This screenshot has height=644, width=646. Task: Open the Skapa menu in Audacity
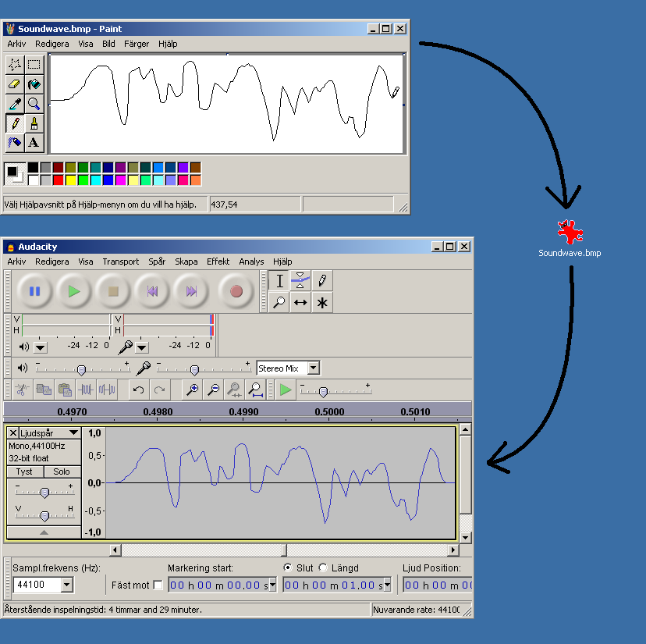pos(186,262)
